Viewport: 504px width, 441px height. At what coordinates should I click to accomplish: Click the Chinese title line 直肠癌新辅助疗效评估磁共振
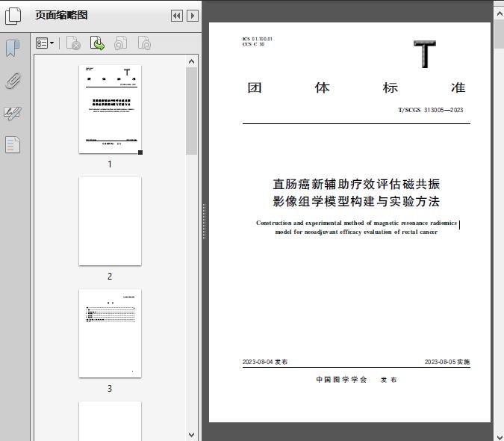click(356, 184)
